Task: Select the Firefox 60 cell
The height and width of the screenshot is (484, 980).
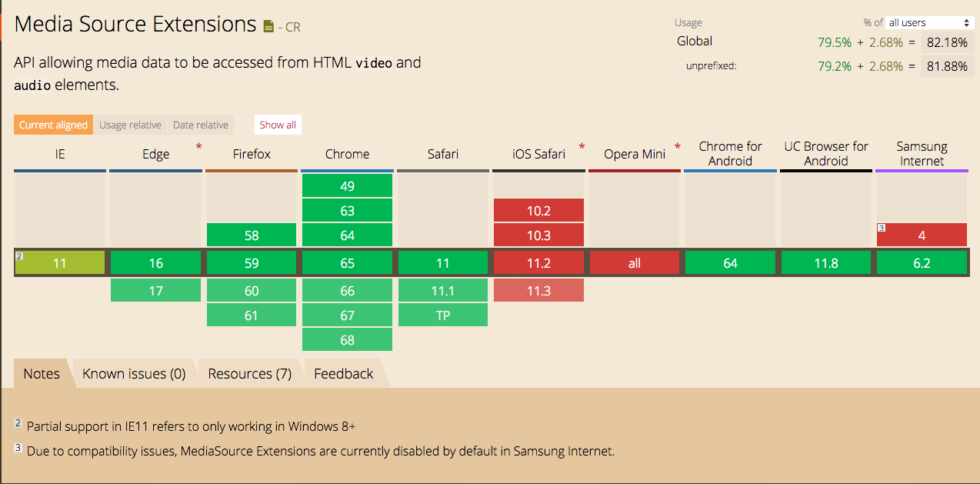Action: 252,290
